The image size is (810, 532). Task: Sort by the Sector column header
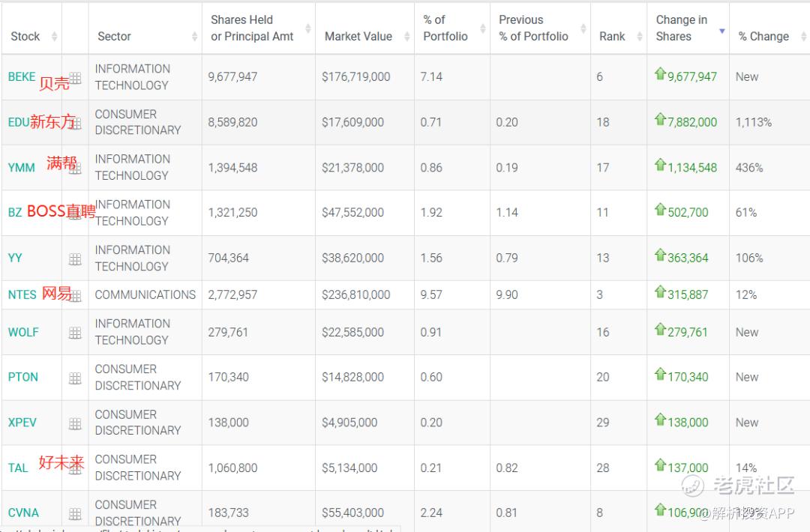pos(114,36)
